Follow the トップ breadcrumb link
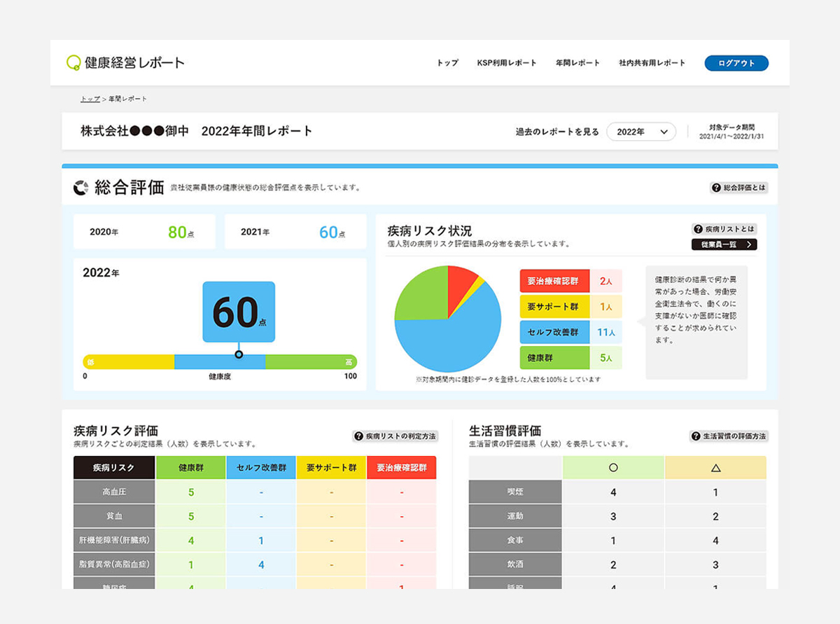Viewport: 840px width, 624px height. [90, 99]
